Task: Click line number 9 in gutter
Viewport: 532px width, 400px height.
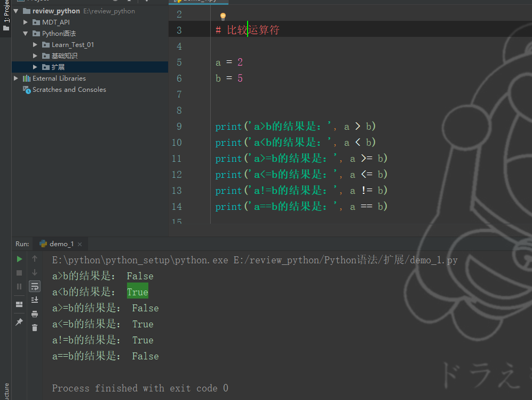Action: [179, 127]
